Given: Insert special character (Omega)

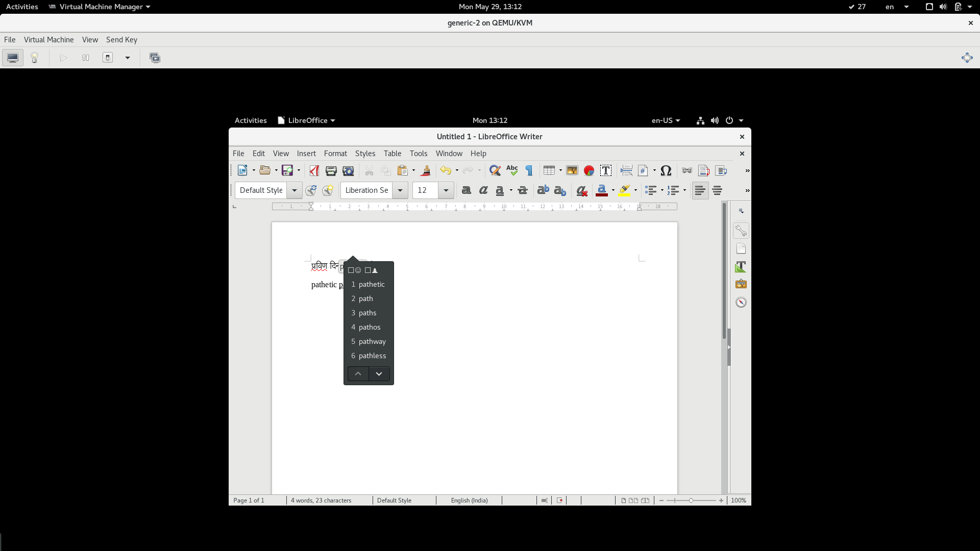Looking at the screenshot, I should [666, 170].
